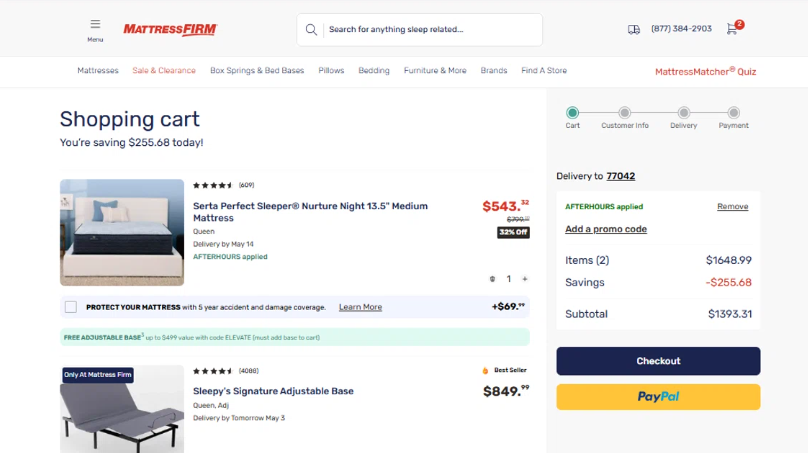The width and height of the screenshot is (808, 453).
Task: Start the MattressMatcher Quiz
Action: pyautogui.click(x=705, y=72)
